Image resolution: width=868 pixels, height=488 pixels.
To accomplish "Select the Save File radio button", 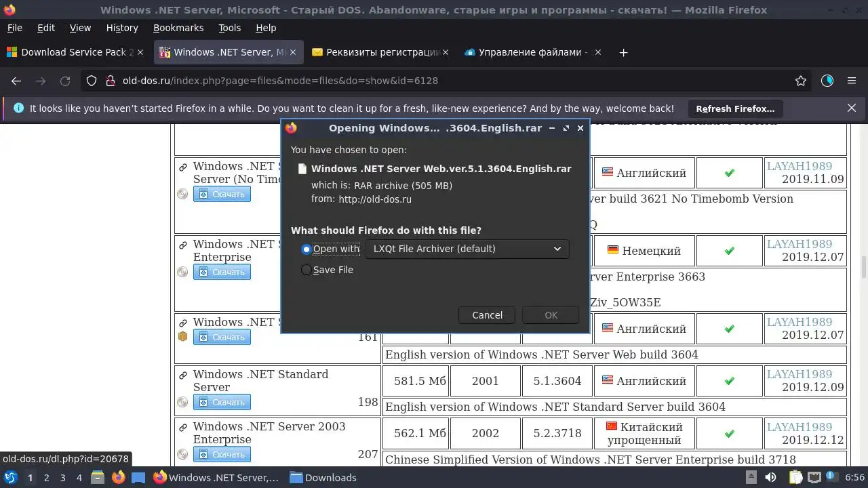I will tap(307, 270).
